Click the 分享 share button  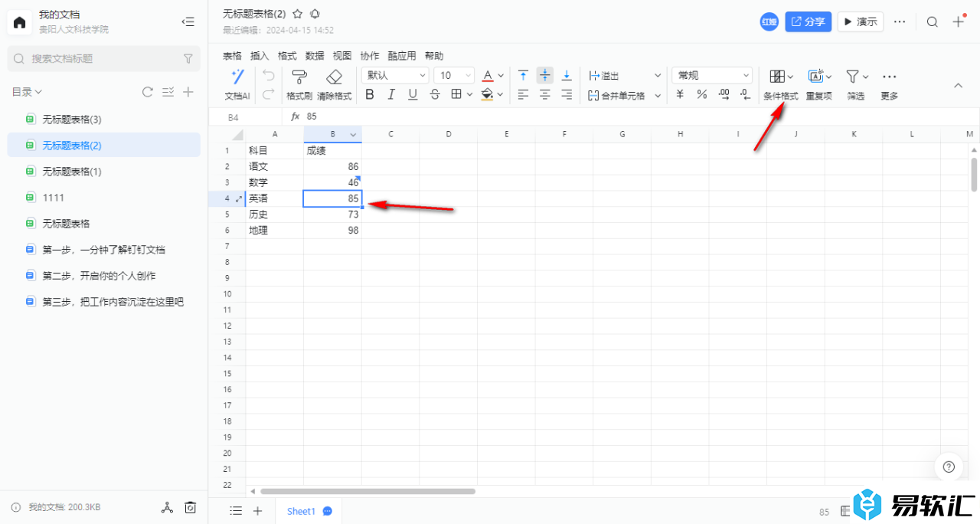pyautogui.click(x=808, y=21)
